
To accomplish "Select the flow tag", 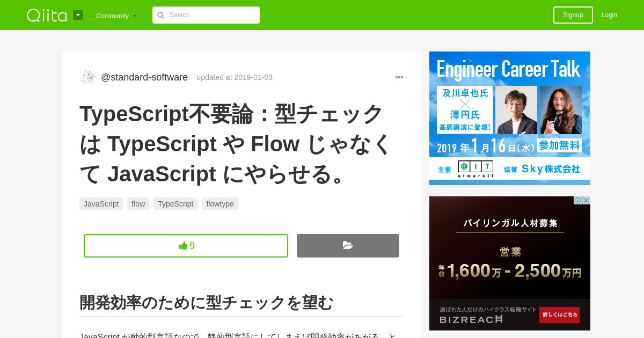I will [138, 204].
